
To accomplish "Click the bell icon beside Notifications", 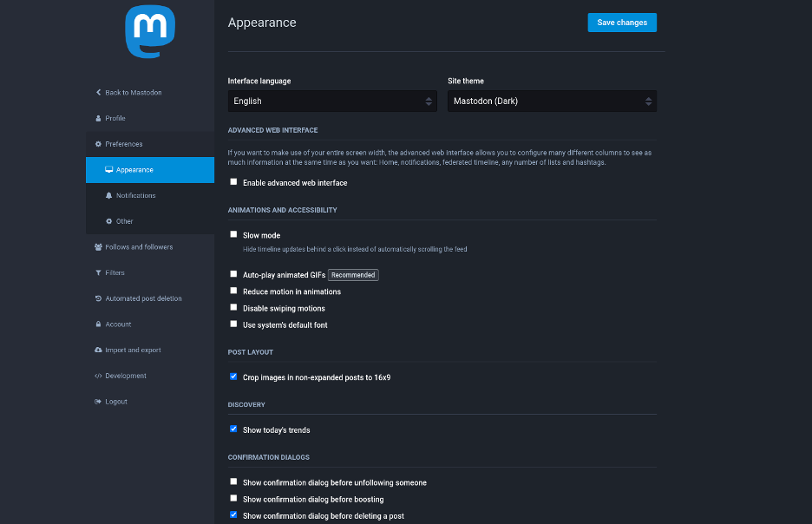I will 109,195.
